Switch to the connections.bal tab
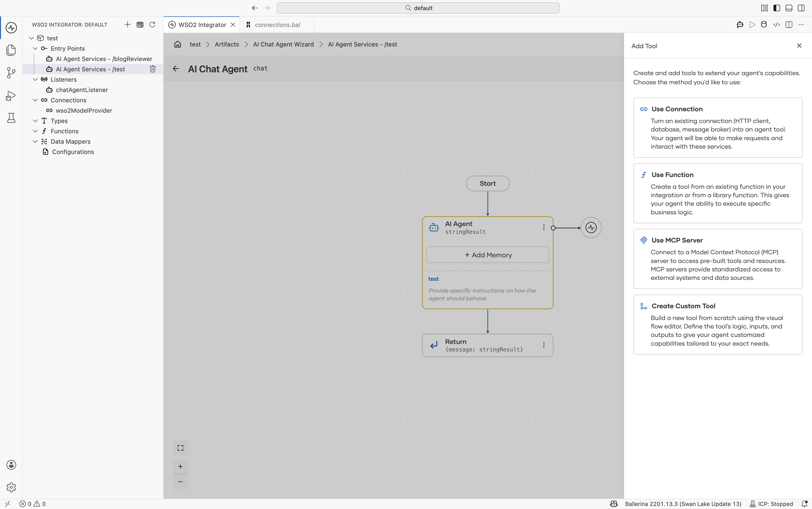The height and width of the screenshot is (509, 812). pos(277,25)
